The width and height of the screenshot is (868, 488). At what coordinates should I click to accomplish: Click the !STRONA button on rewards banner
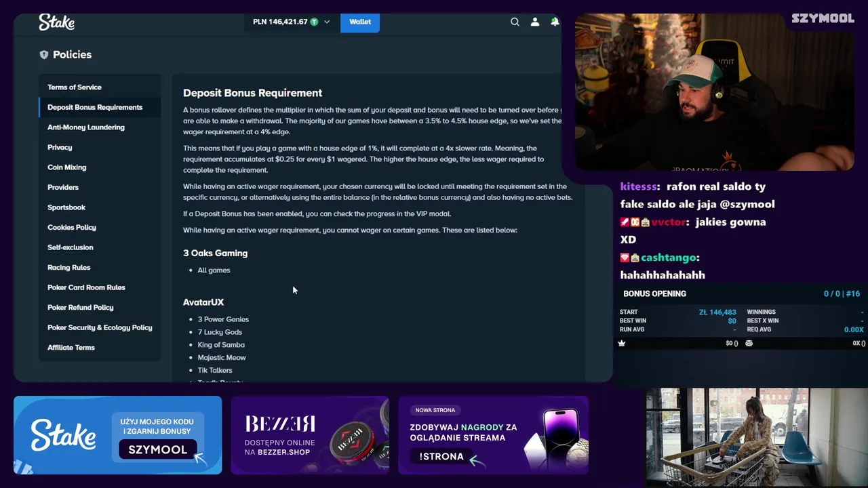click(441, 457)
